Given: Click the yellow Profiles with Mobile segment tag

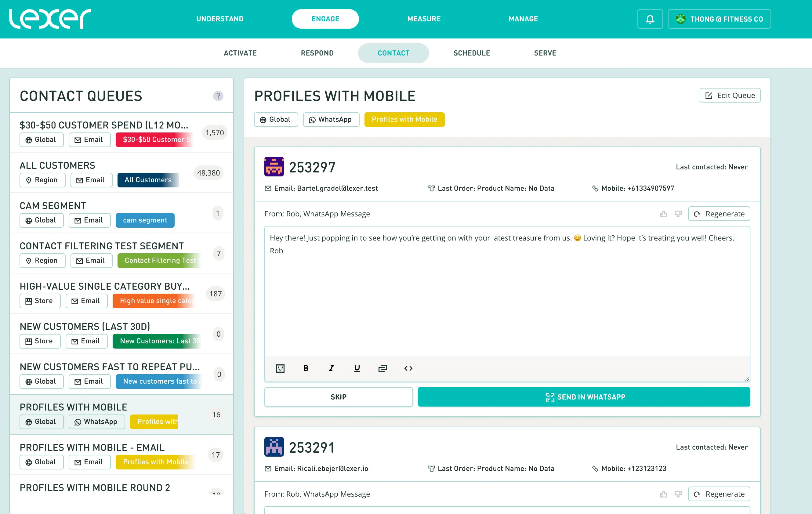Looking at the screenshot, I should (x=404, y=120).
